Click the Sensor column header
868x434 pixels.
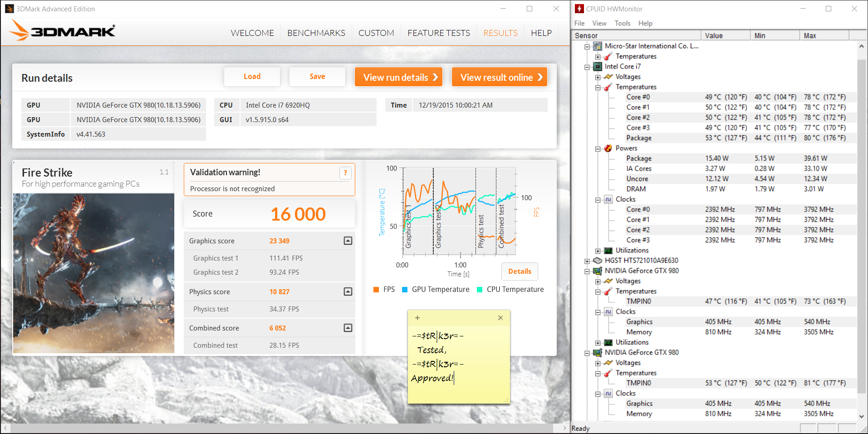click(636, 35)
